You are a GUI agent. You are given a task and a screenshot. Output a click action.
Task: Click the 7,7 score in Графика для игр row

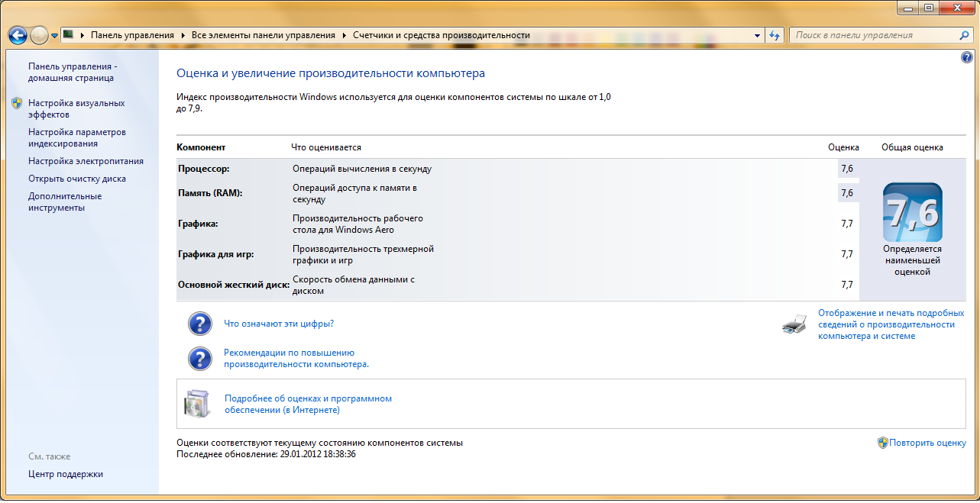coord(847,254)
